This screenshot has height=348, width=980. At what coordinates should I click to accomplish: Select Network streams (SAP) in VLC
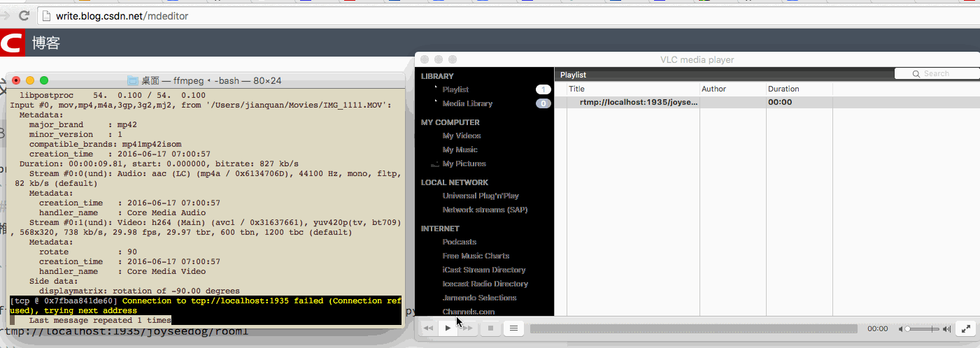point(485,210)
